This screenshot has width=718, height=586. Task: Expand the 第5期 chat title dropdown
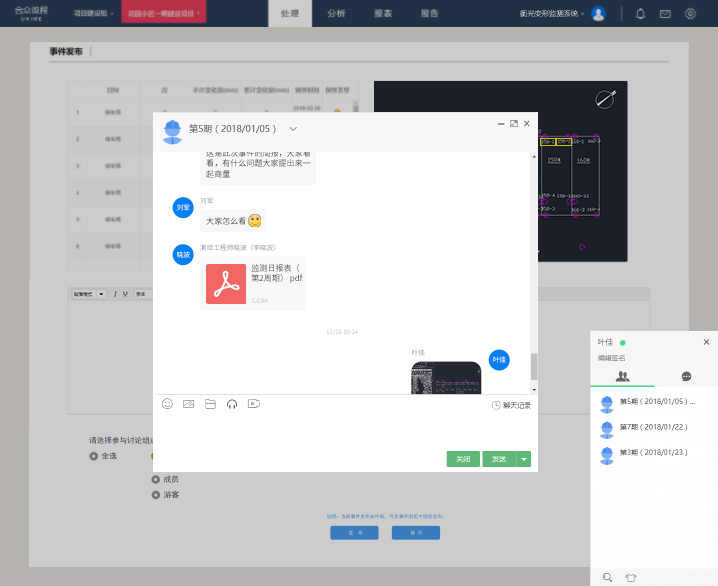293,129
